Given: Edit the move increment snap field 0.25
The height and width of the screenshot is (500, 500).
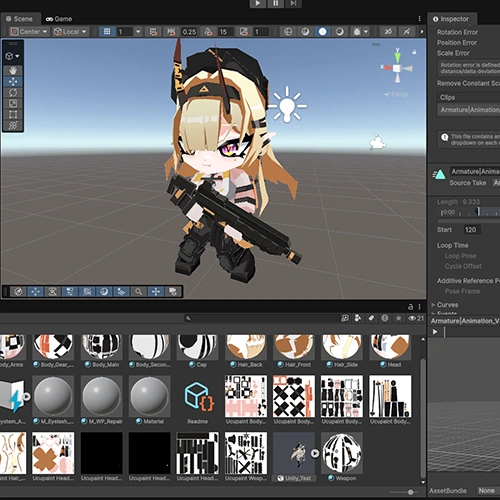Looking at the screenshot, I should (189, 32).
